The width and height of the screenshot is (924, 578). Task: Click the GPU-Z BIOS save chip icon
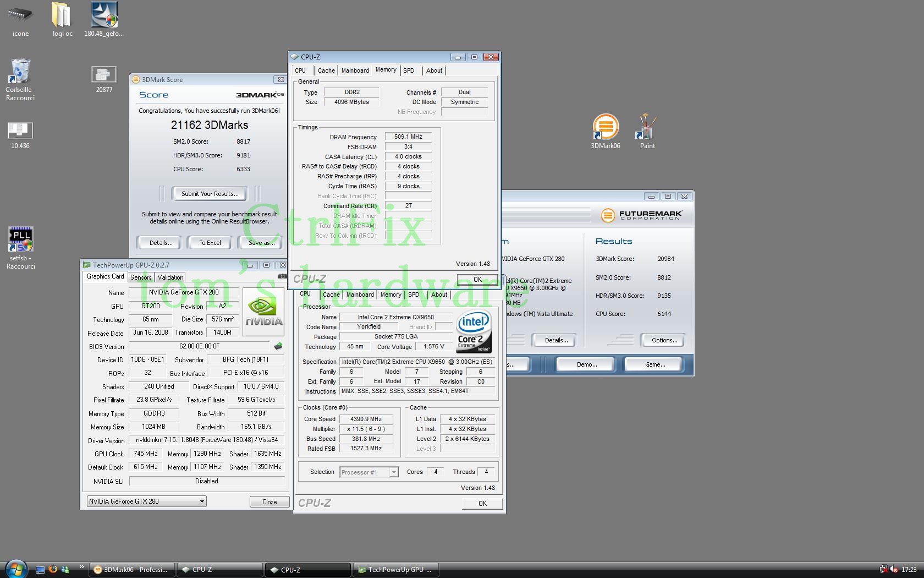(278, 346)
